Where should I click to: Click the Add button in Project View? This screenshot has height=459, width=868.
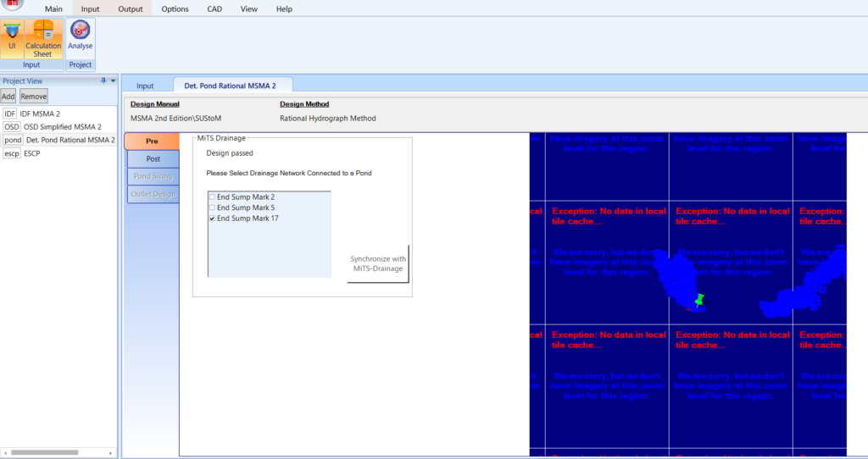[8, 97]
